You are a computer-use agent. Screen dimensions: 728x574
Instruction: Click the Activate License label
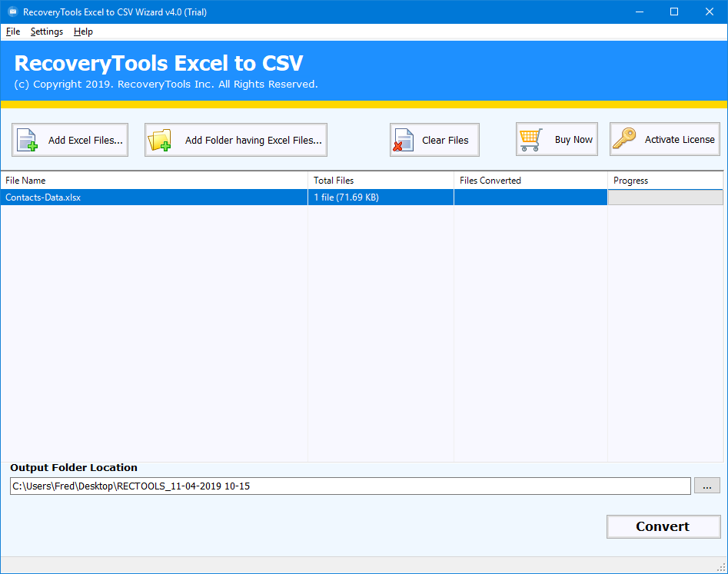[680, 140]
